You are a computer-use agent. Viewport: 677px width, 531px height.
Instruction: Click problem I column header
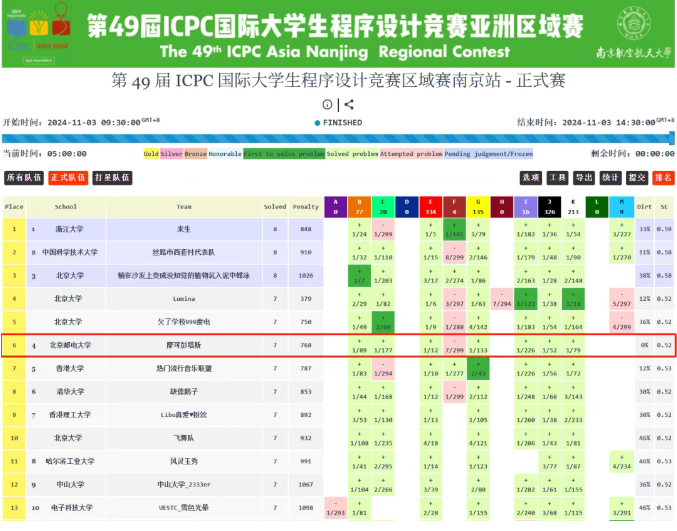525,207
